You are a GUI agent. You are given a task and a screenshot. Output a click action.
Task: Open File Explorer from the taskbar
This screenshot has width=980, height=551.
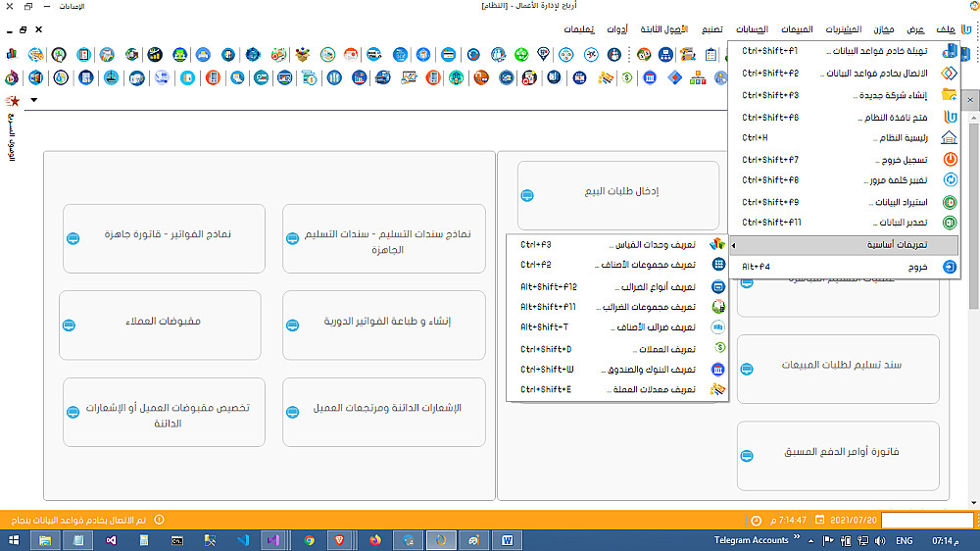pos(45,540)
